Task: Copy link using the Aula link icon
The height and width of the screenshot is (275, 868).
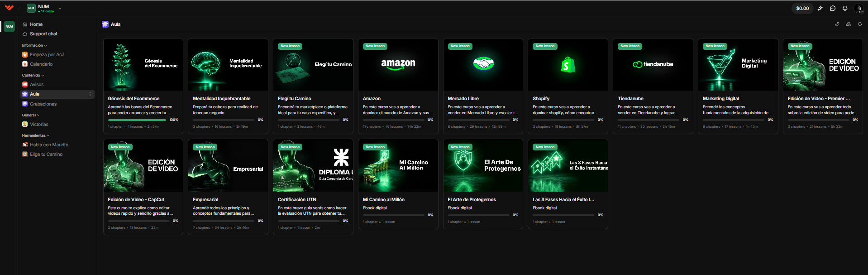Action: 837,24
